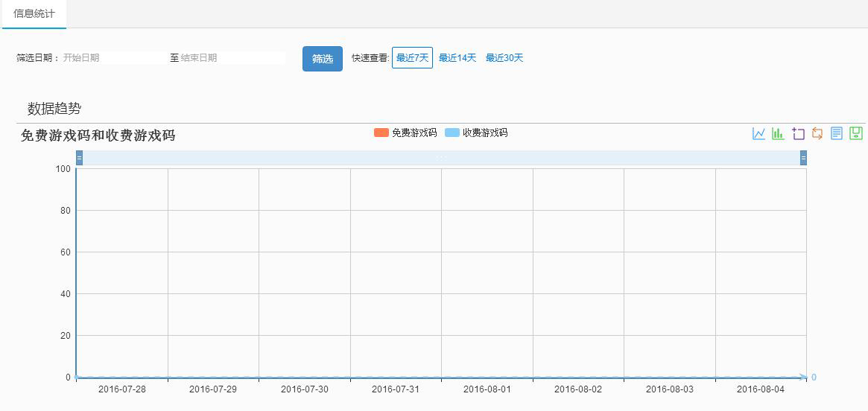Select the 最近7天 quick view
868x411 pixels.
412,58
